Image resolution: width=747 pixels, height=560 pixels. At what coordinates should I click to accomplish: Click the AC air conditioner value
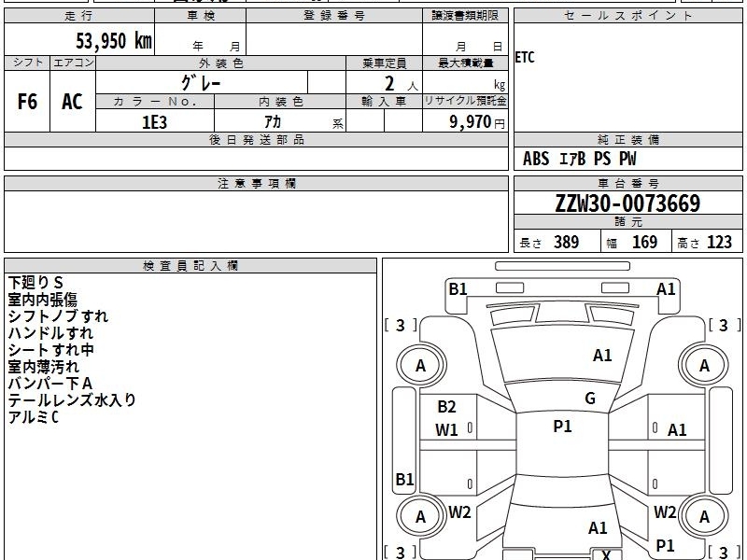tap(73, 102)
